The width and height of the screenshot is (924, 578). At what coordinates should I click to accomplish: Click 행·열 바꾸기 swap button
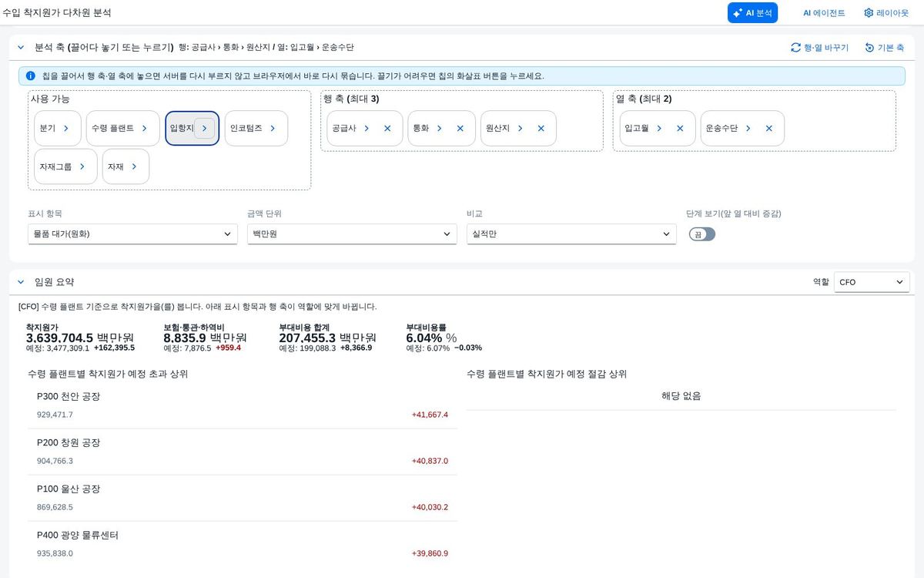(819, 48)
